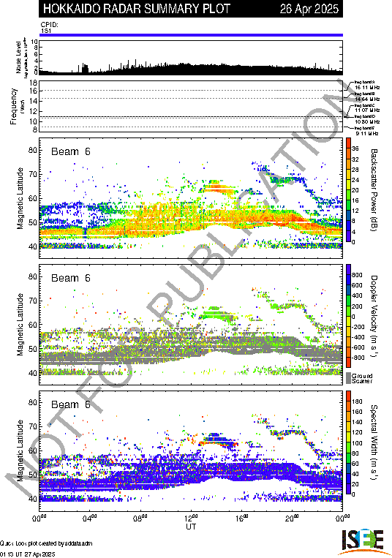Click the Beam 6 label in spectral width panel
Screen dimensions: 392x558
pos(71,404)
